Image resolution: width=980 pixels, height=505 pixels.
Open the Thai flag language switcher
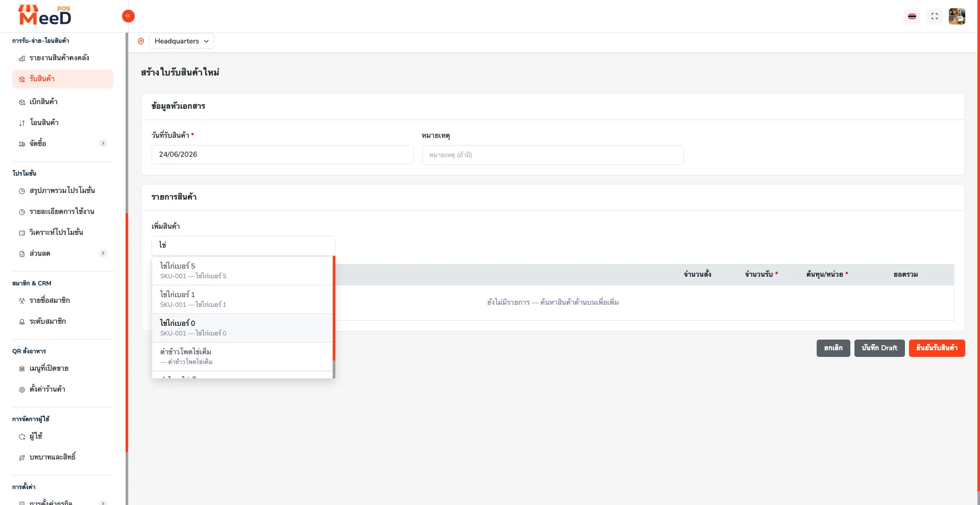pyautogui.click(x=912, y=16)
